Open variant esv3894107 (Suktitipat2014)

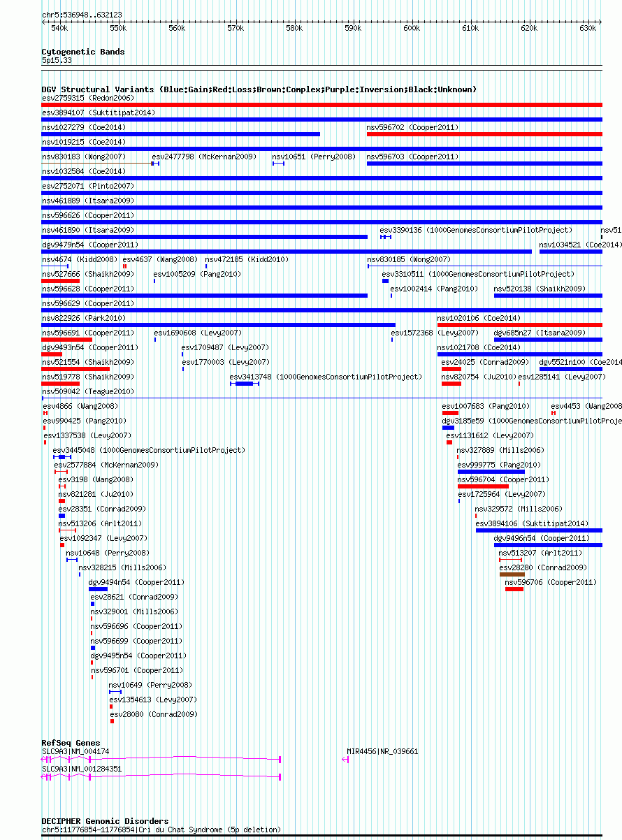[99, 113]
